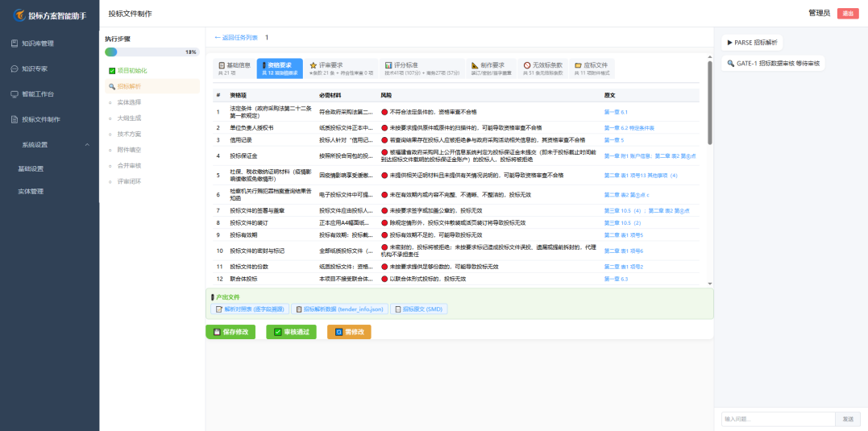Select the 附件填空 step

click(152, 150)
